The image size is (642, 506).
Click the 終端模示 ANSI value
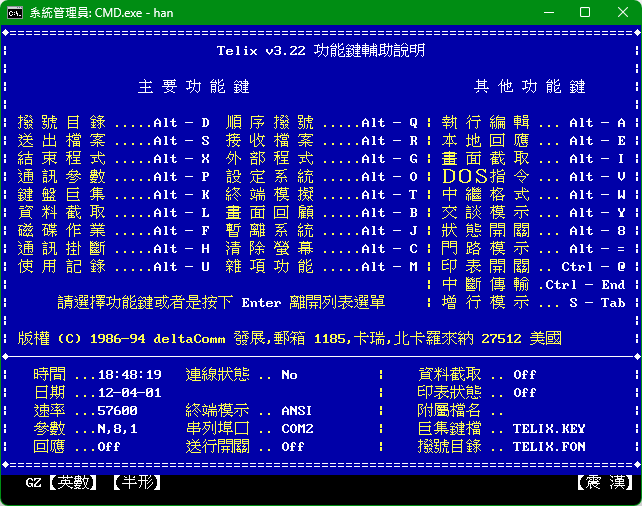(296, 411)
